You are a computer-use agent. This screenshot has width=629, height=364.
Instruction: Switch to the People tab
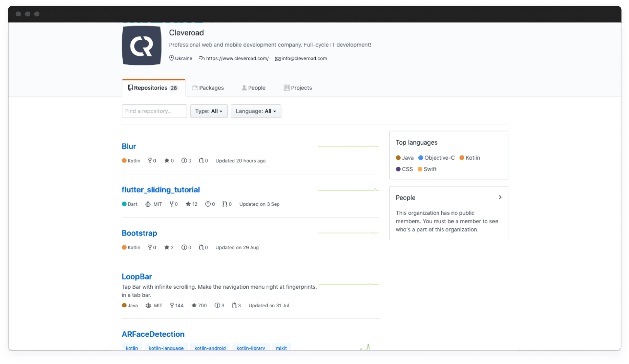click(254, 88)
